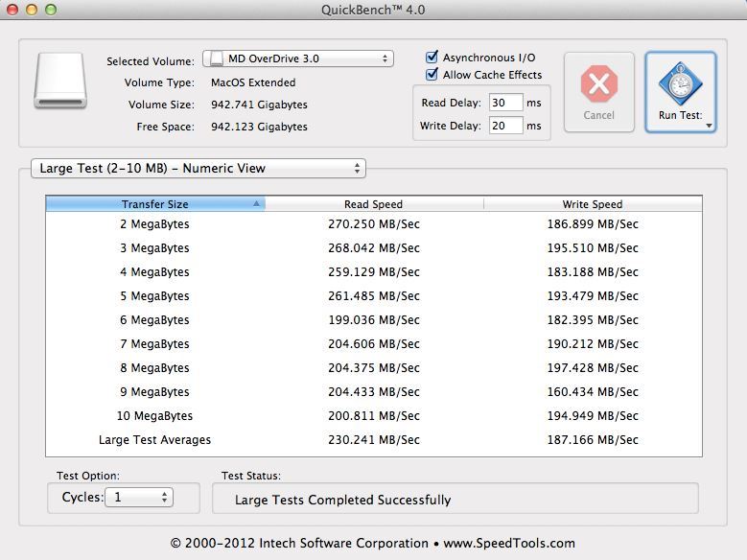
Task: Open the Selected Volume dropdown
Action: click(x=298, y=58)
